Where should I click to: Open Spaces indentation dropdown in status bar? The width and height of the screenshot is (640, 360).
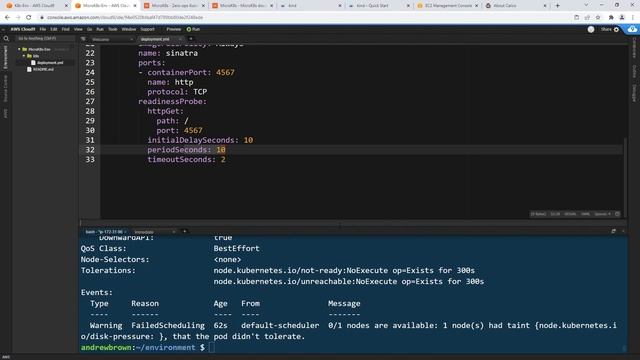(602, 214)
